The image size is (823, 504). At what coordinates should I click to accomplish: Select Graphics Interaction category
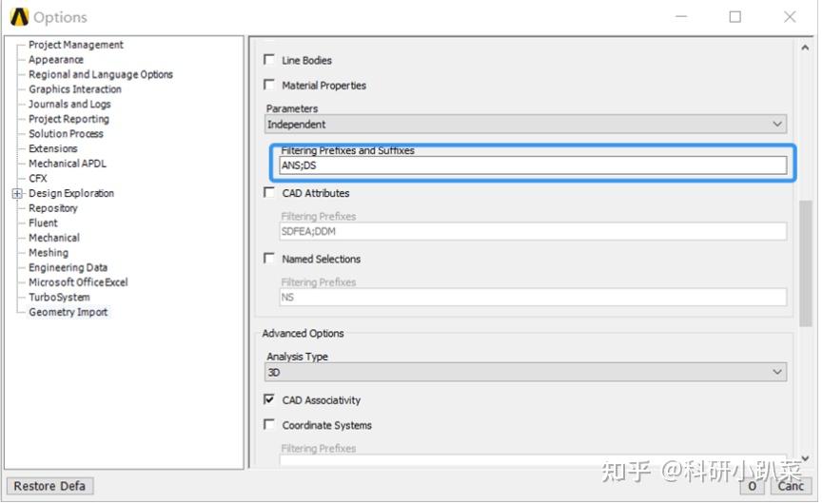point(75,89)
